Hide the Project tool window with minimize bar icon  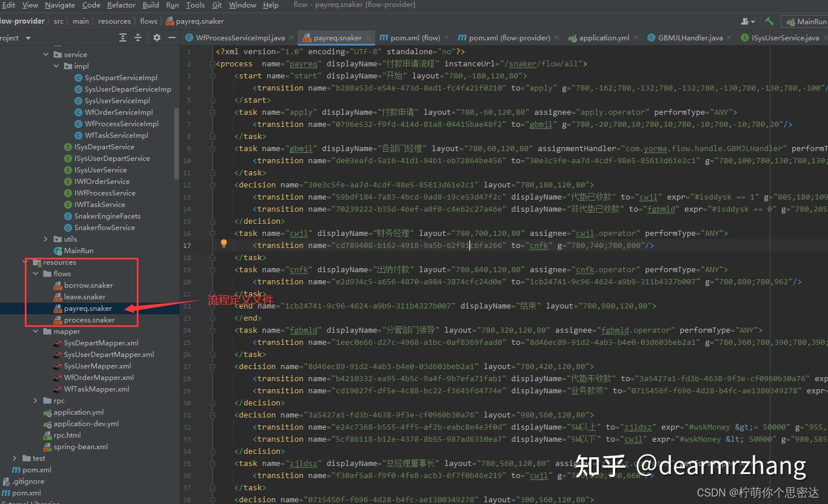171,37
